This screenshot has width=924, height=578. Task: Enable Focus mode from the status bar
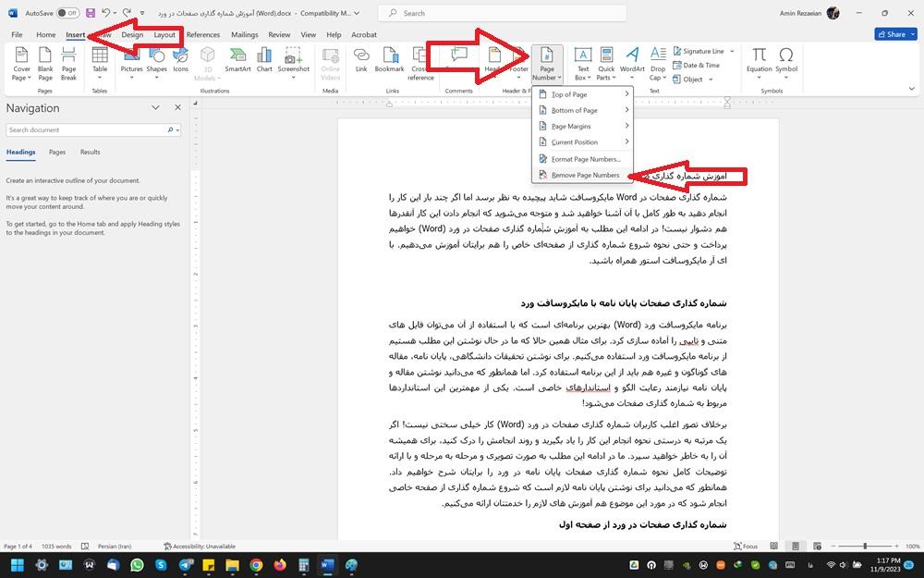coord(745,546)
